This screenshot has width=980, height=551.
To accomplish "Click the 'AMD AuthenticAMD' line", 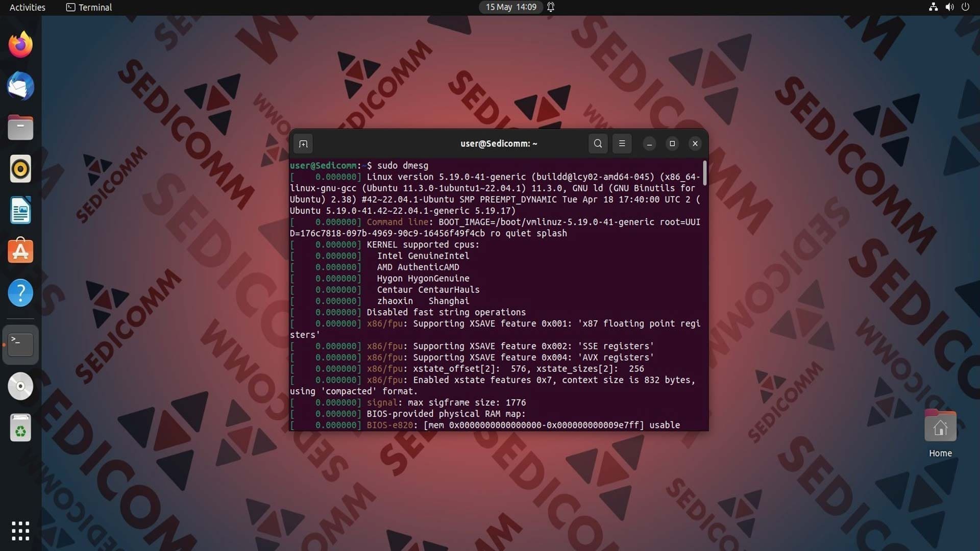I will tap(418, 267).
